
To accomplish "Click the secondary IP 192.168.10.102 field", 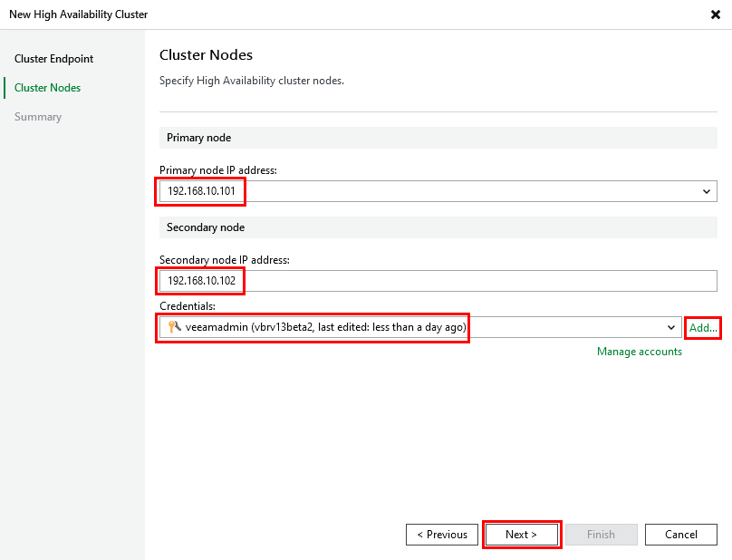I will tap(202, 281).
